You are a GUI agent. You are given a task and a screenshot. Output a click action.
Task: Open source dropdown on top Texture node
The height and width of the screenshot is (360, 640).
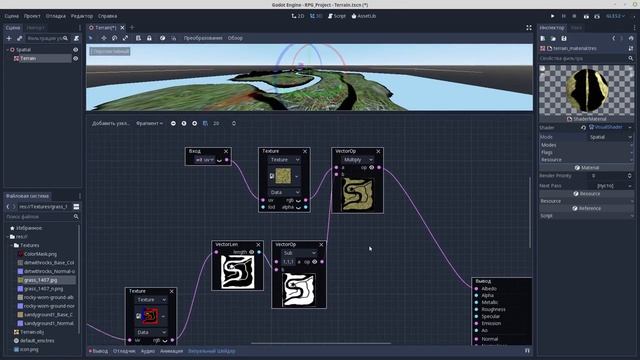(x=284, y=160)
